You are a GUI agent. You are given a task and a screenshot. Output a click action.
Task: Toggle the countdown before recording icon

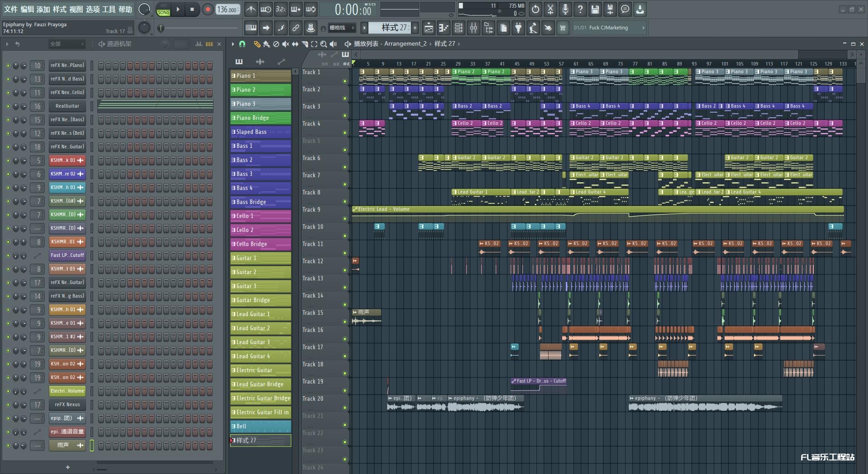tap(281, 9)
